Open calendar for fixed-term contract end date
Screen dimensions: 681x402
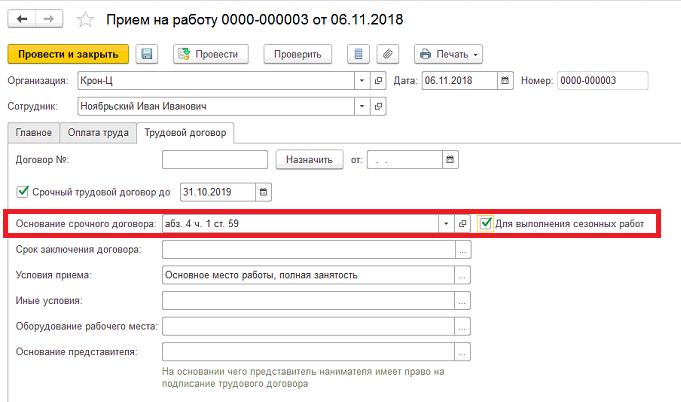[263, 192]
